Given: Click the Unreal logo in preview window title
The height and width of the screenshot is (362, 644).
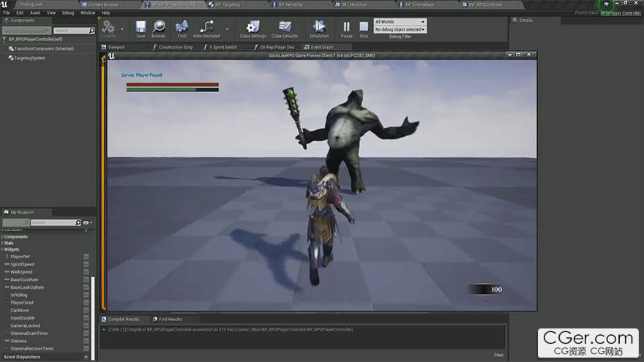Looking at the screenshot, I should coord(111,56).
